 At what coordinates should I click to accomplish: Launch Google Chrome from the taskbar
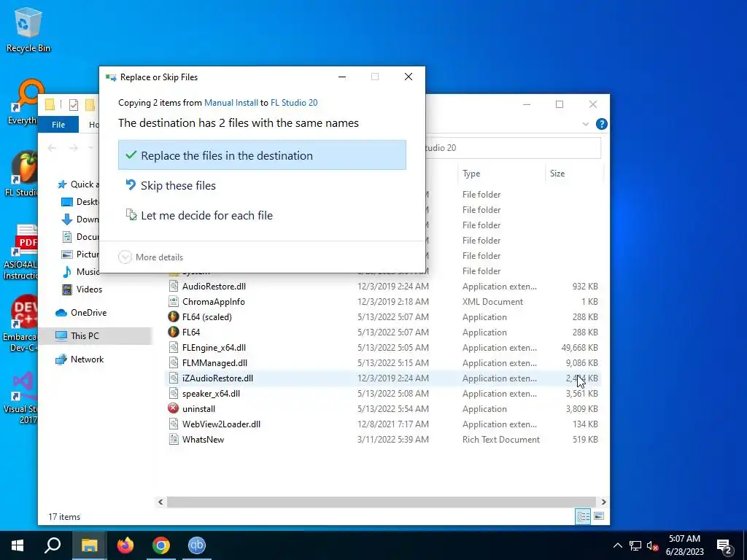point(161,545)
